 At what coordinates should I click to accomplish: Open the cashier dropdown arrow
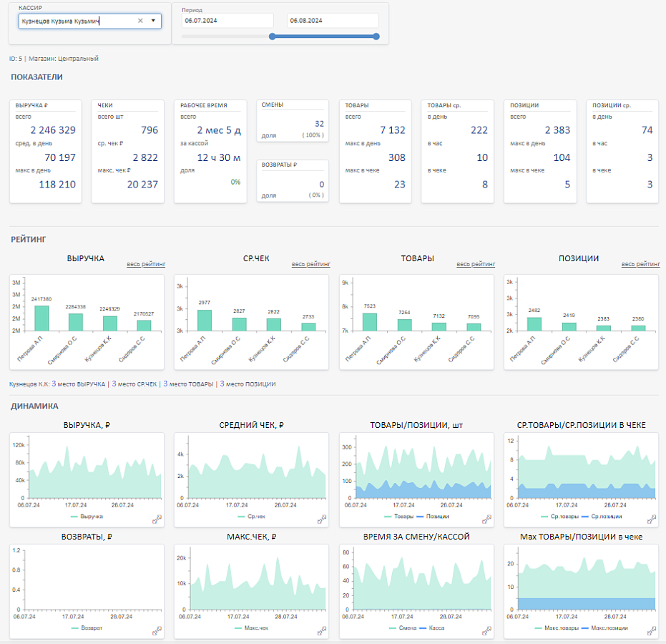click(153, 21)
